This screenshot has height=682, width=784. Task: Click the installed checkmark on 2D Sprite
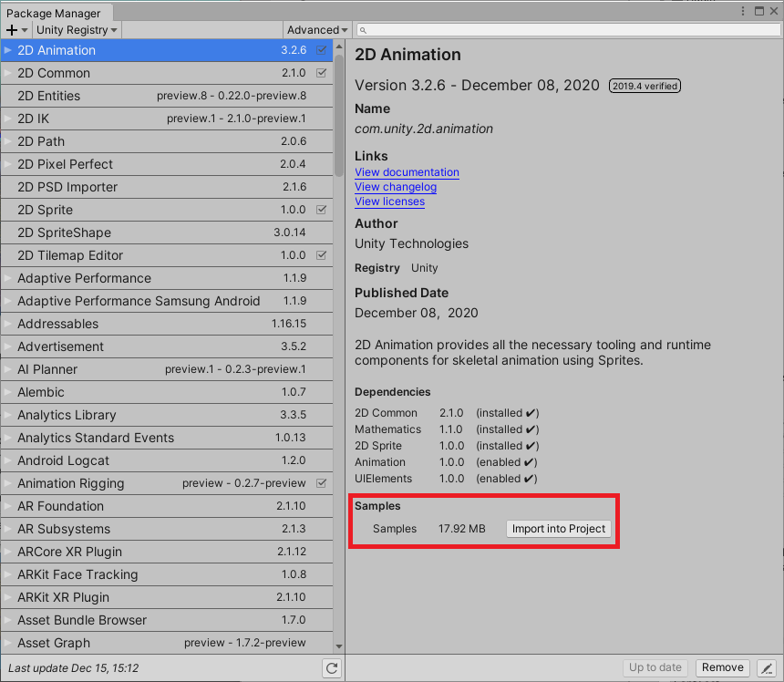click(321, 210)
